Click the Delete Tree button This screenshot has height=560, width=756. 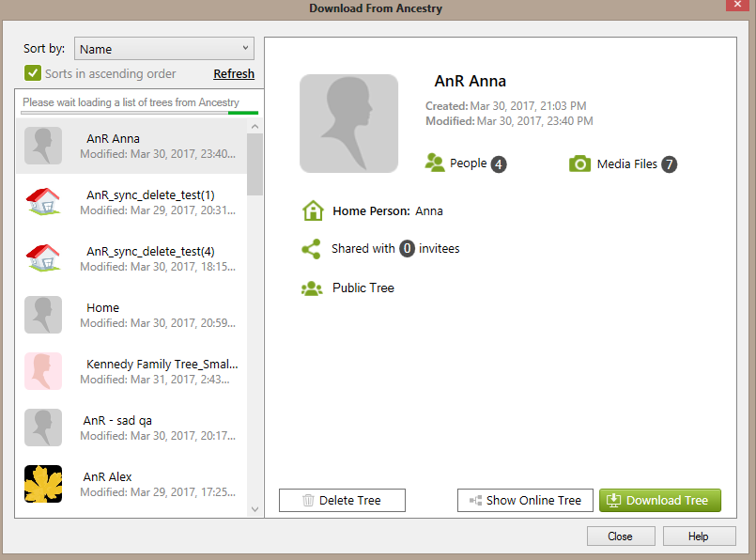[343, 500]
